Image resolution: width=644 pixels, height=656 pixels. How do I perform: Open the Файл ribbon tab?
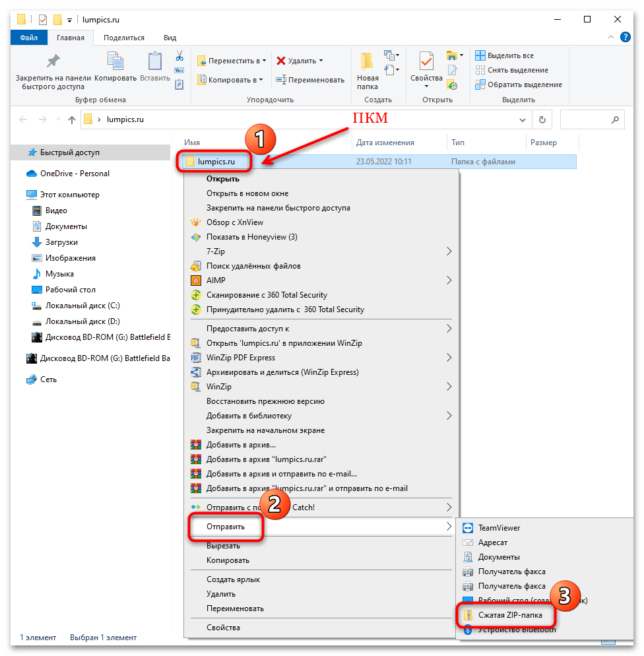(29, 38)
